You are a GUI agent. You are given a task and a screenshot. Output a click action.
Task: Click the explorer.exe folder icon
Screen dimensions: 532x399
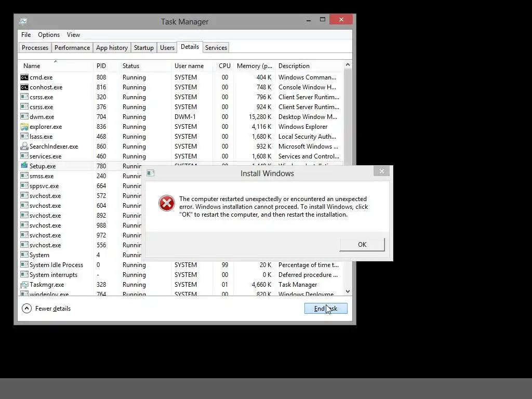[24, 127]
